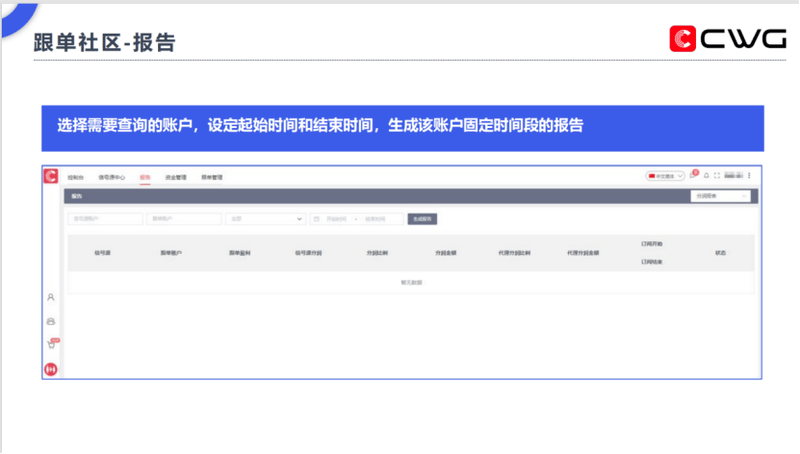
Task: Click the calendar icon in date range field
Action: pyautogui.click(x=316, y=219)
